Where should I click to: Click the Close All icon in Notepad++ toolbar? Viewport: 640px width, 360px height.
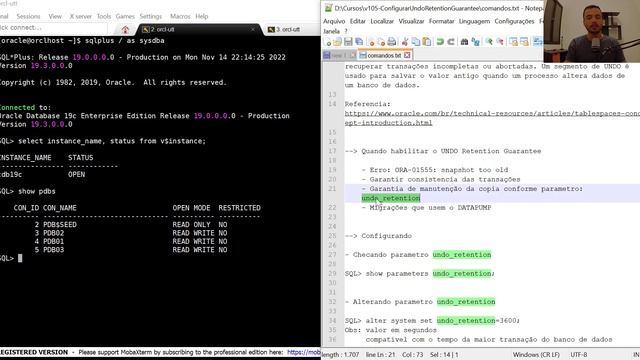coord(381,42)
